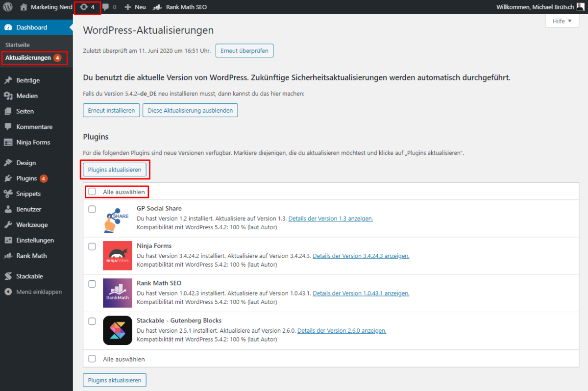Click the top Plugins aktualisieren button

(x=115, y=170)
